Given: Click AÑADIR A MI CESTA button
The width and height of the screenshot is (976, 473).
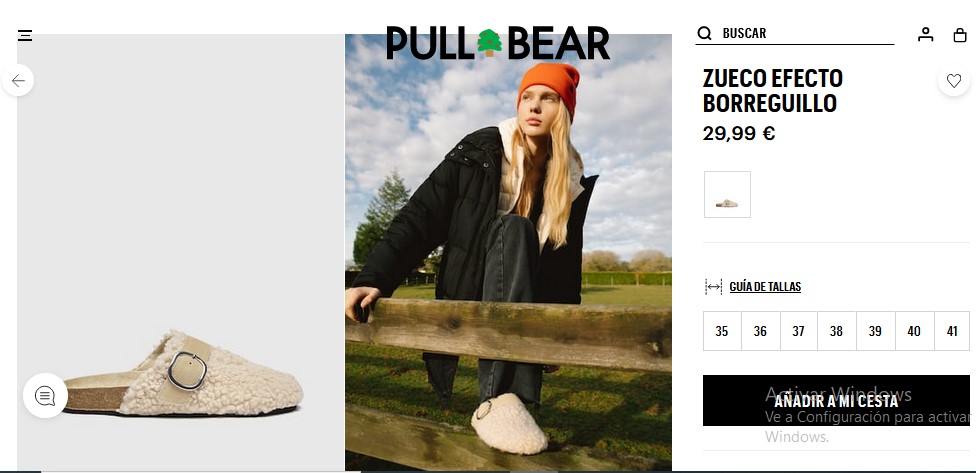Looking at the screenshot, I should point(836,401).
